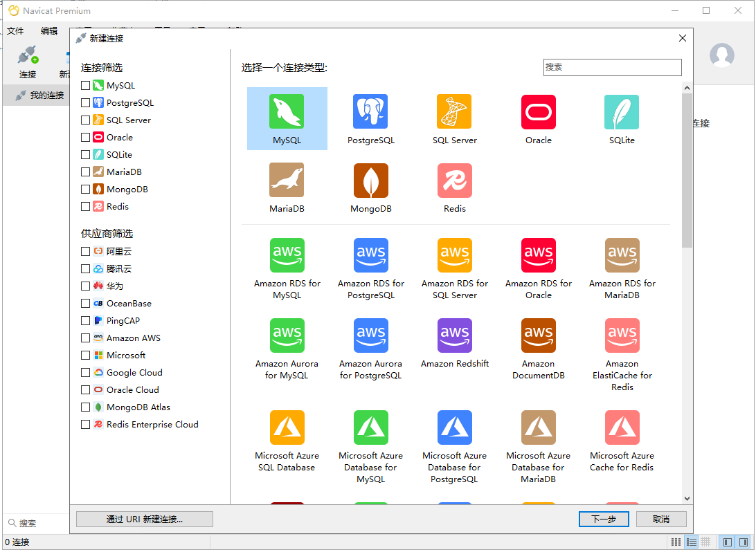Enable the Google Cloud vendor filter
The height and width of the screenshot is (552, 756).
click(x=85, y=373)
